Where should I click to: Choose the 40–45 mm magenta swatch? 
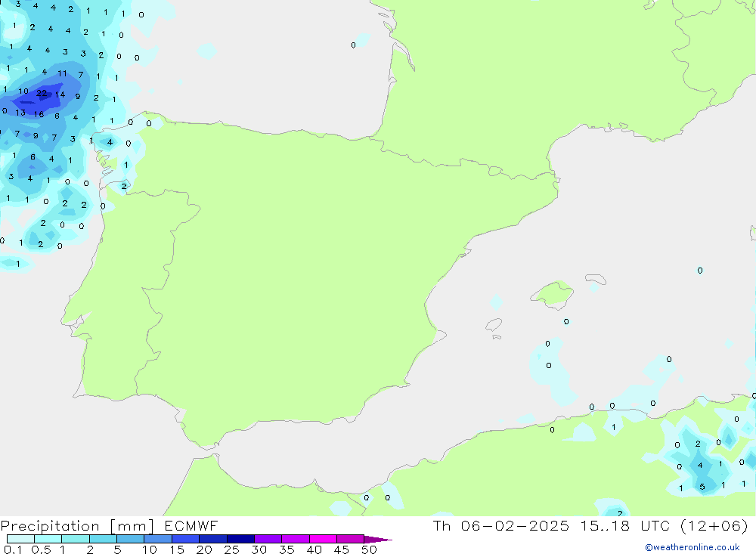tap(323, 539)
